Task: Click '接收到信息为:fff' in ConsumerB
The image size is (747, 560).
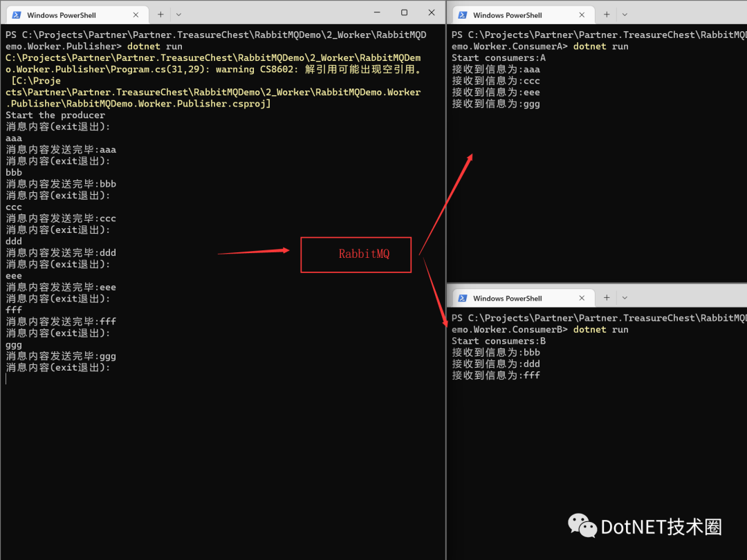Action: tap(496, 375)
